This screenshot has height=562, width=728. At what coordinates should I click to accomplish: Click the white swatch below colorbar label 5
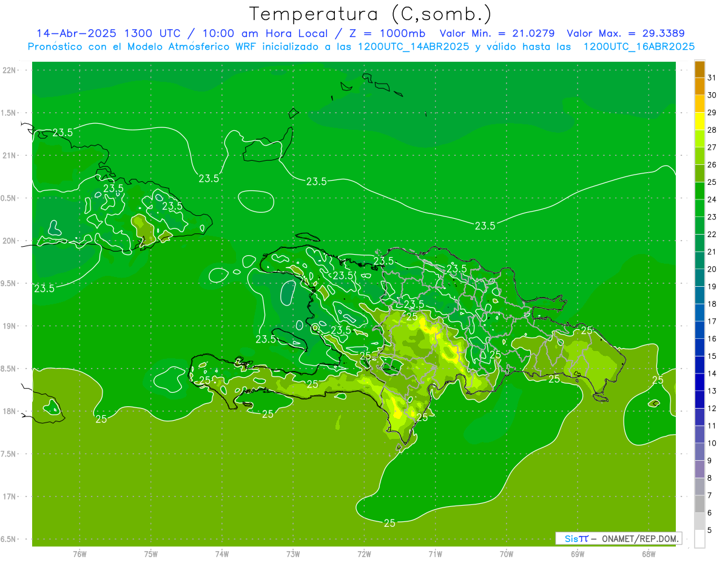699,538
